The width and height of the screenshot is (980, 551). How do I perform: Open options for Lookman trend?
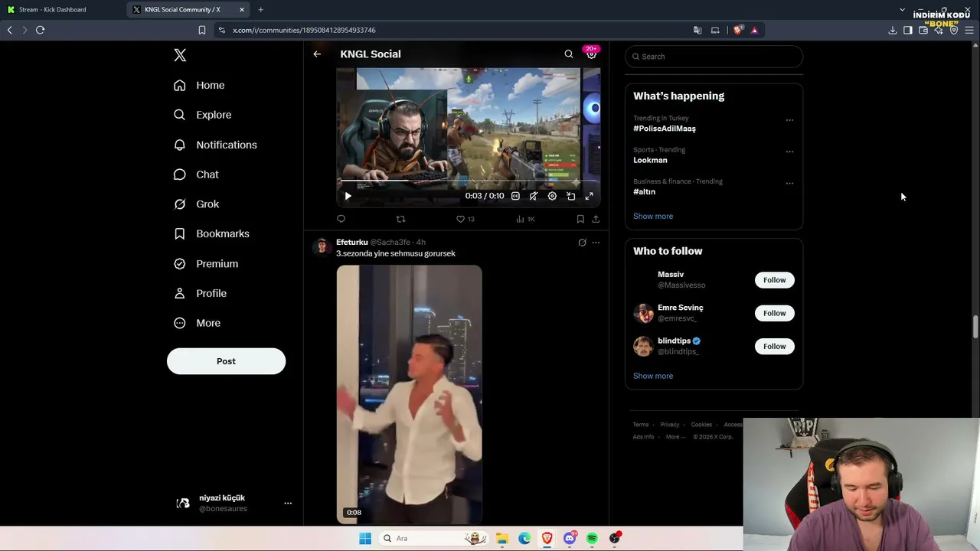pyautogui.click(x=789, y=152)
